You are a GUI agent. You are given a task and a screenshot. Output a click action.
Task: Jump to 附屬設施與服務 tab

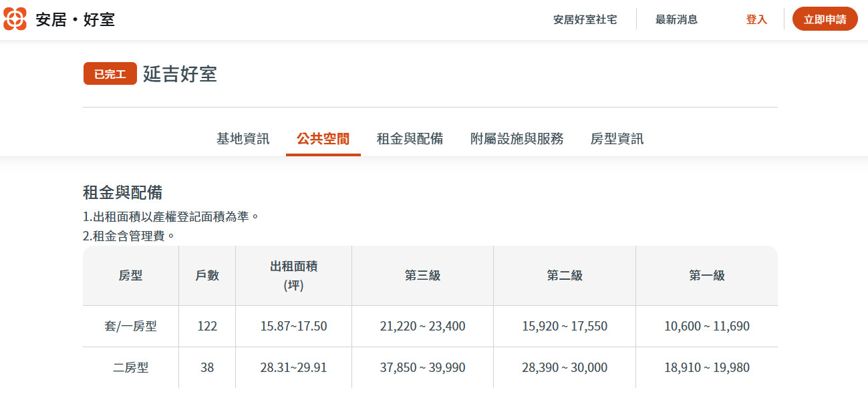517,139
